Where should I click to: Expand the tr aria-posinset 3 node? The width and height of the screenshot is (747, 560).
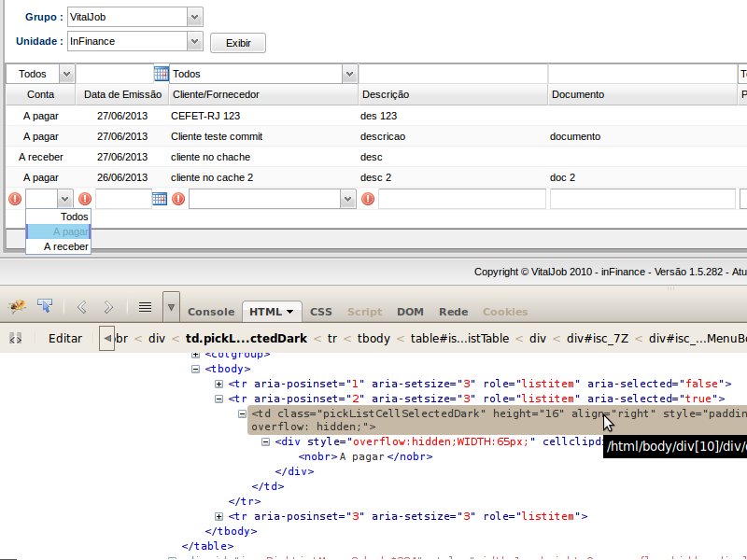coord(219,516)
